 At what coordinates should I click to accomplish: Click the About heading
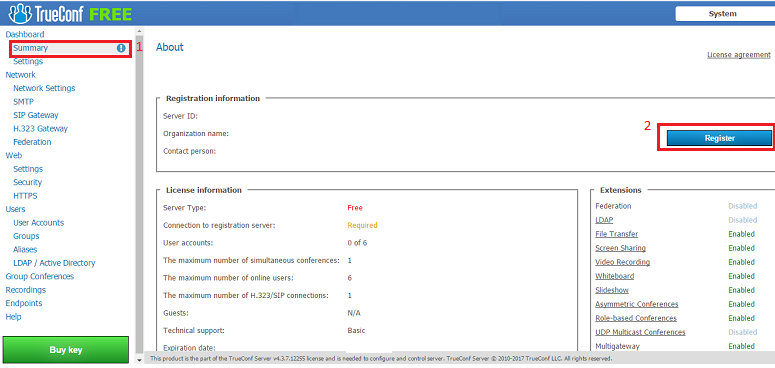[170, 47]
